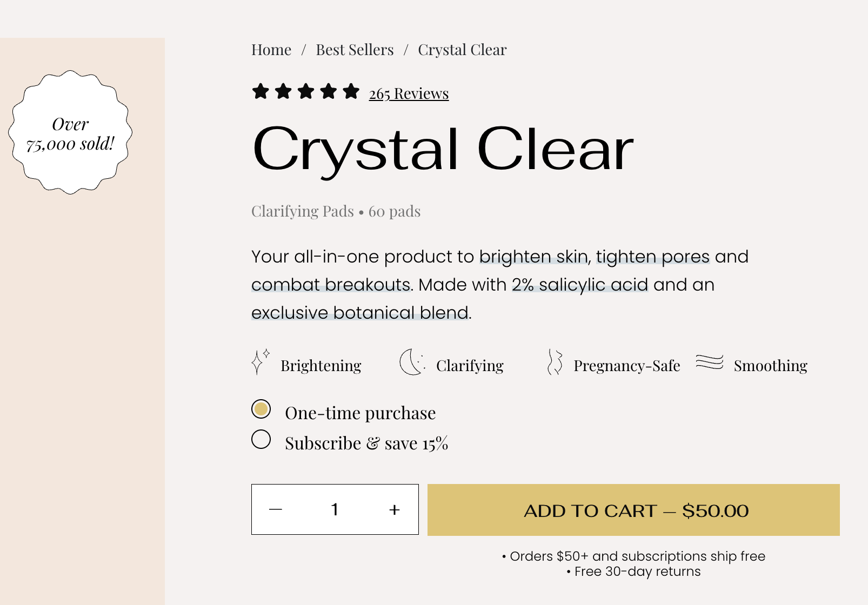Image resolution: width=868 pixels, height=605 pixels.
Task: Click Add to Cart — $50.00 button
Action: [633, 510]
